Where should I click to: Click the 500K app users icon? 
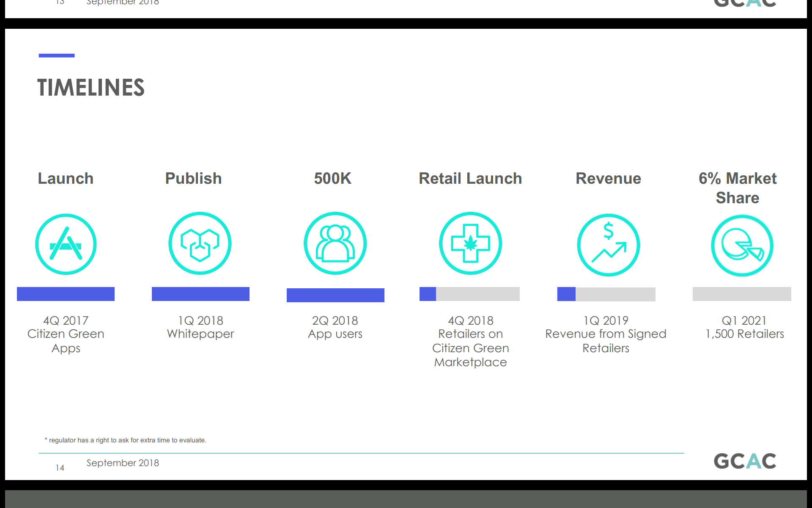pyautogui.click(x=335, y=243)
